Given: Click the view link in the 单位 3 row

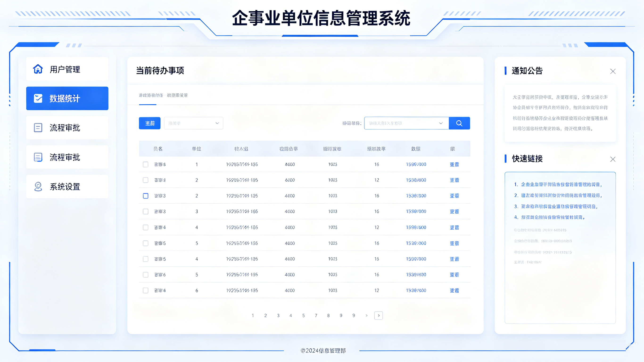Looking at the screenshot, I should pos(454,211).
